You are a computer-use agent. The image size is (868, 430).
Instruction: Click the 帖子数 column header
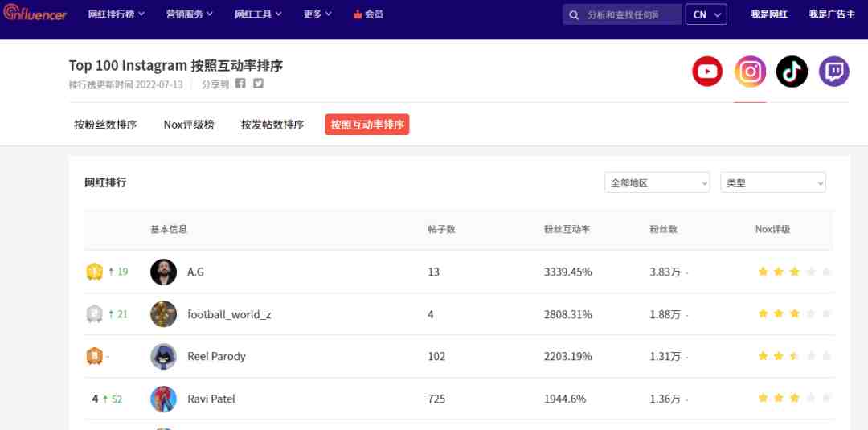pyautogui.click(x=441, y=229)
